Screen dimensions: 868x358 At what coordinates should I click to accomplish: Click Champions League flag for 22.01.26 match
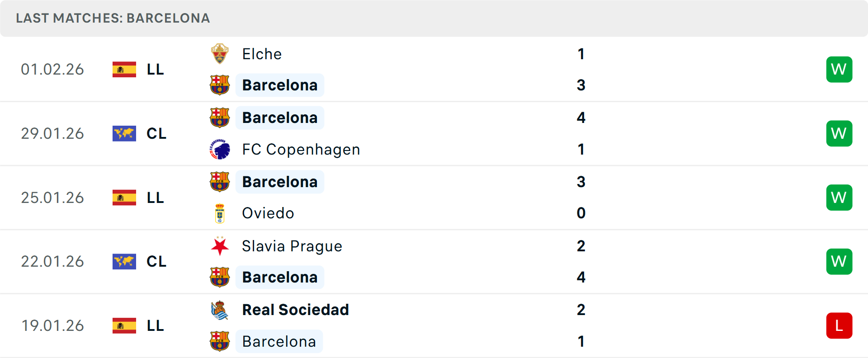[124, 261]
